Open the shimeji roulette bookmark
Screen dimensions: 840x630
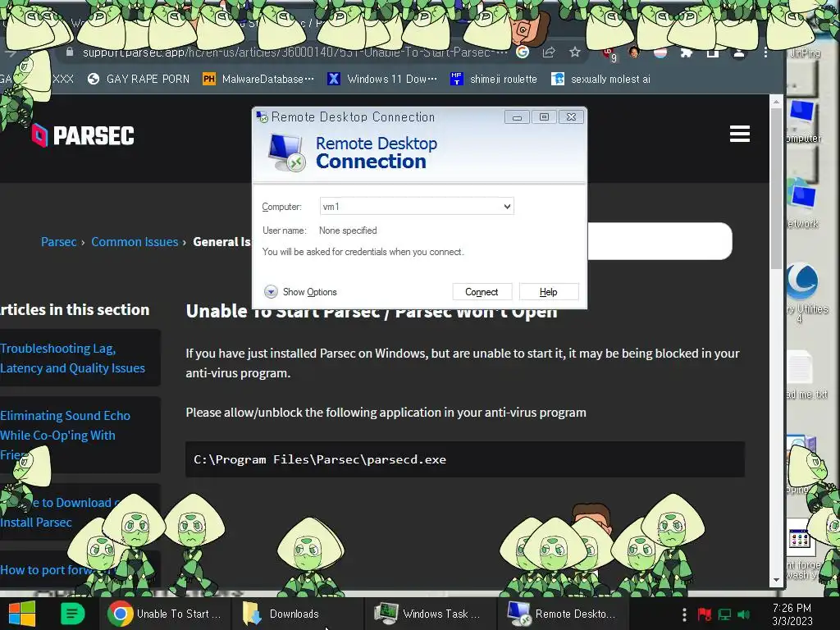point(493,80)
